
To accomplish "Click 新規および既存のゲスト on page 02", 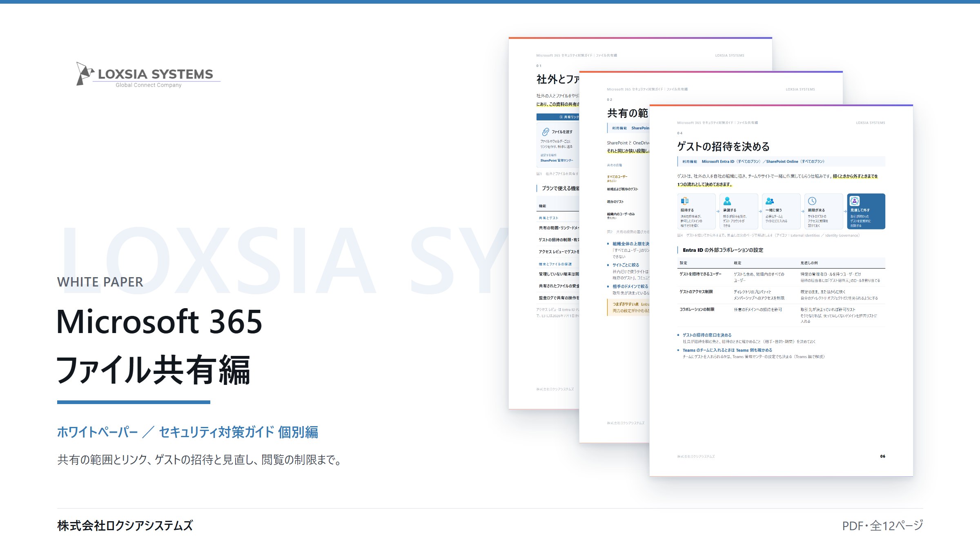I will [622, 189].
